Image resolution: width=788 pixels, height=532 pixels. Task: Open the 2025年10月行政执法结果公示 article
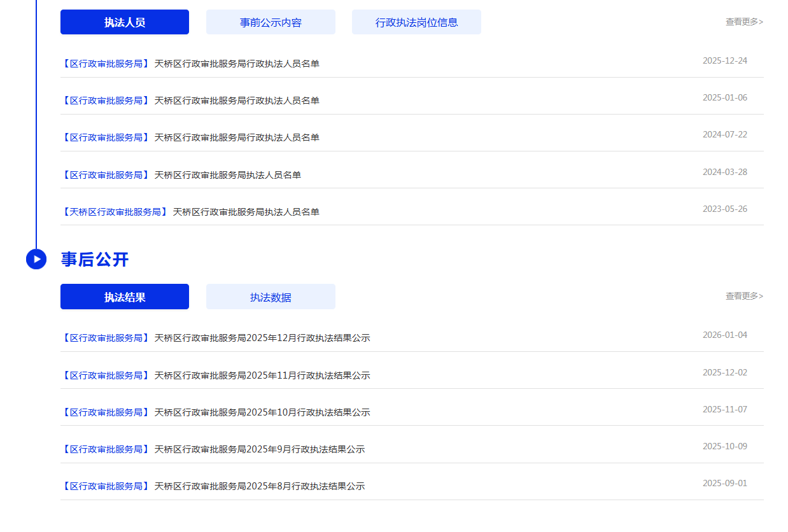point(262,412)
